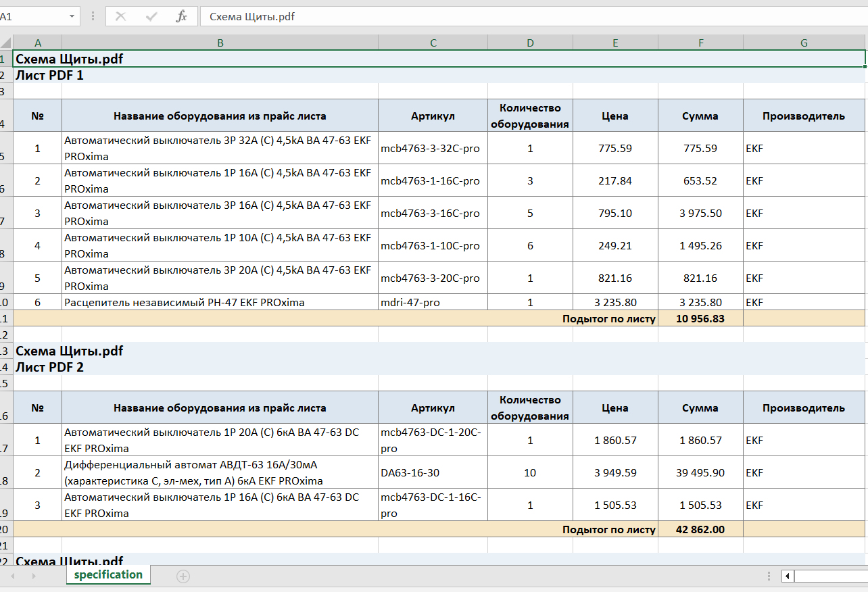The width and height of the screenshot is (868, 592).
Task: Click the Enter checkmark icon in formula bar
Action: click(151, 17)
